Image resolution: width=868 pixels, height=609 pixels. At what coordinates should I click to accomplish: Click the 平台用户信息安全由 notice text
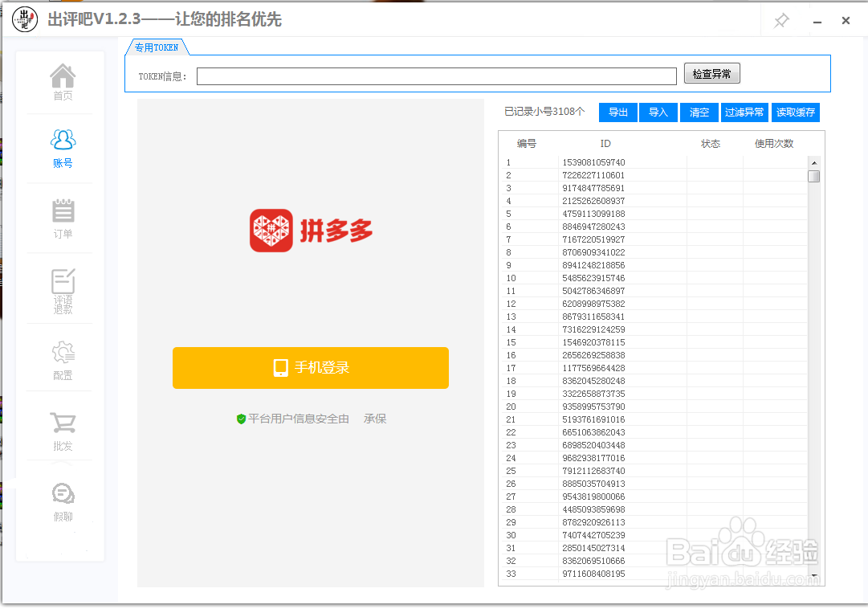[x=299, y=419]
